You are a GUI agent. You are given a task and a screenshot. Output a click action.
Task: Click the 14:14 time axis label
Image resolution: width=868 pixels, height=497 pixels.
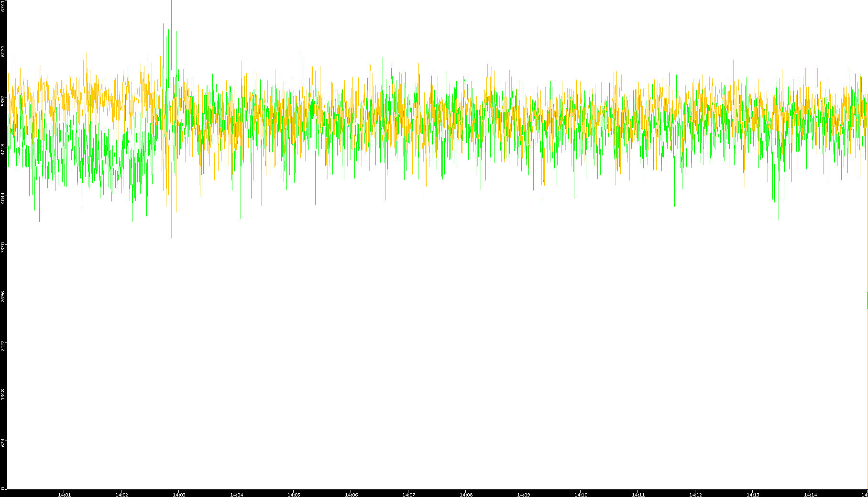point(810,495)
